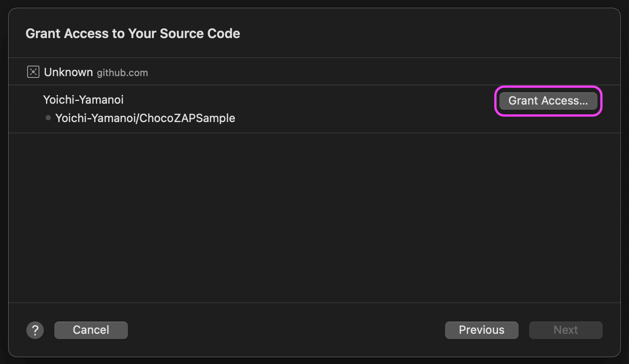Select the Yoichi-Yamanoi/ChocoZAPSample repository entry
629x364 pixels.
[x=145, y=118]
